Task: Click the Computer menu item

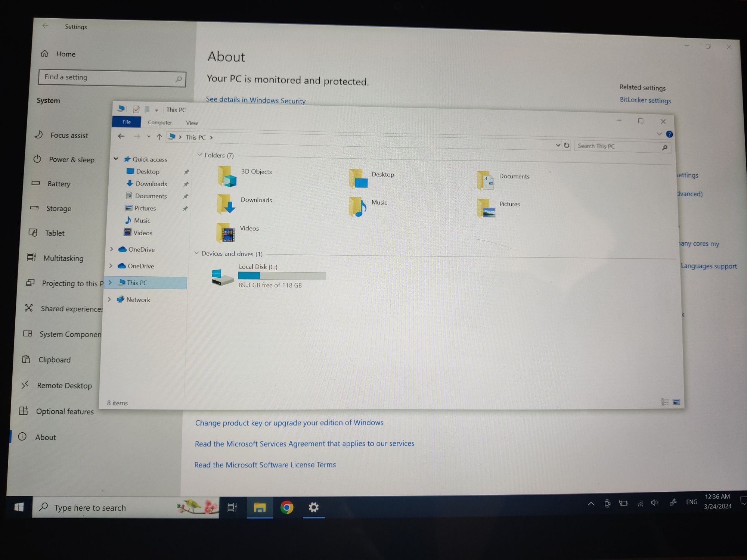Action: (159, 122)
